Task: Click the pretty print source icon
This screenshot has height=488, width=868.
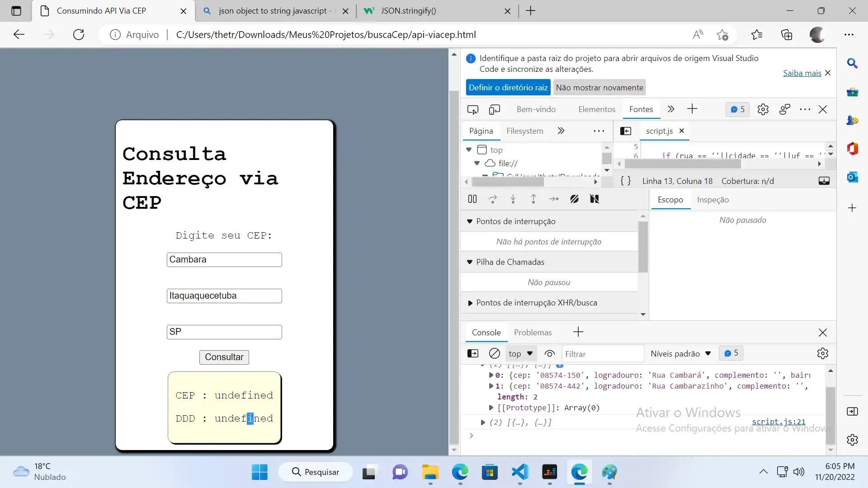Action: 625,181
